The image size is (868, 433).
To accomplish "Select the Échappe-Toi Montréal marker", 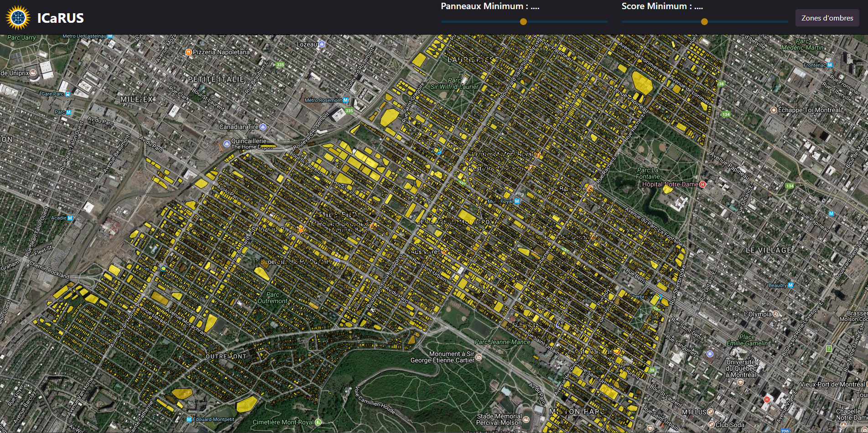I will tap(774, 110).
